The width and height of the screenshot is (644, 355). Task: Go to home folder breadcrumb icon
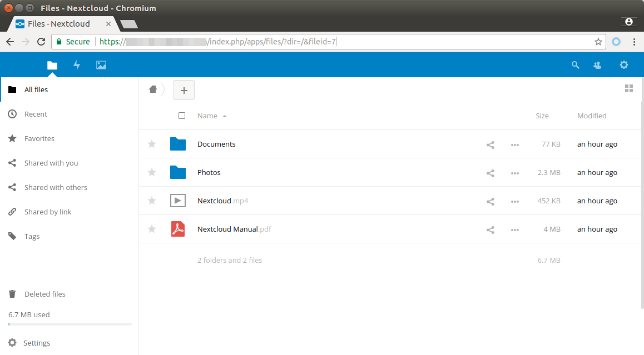pyautogui.click(x=153, y=89)
